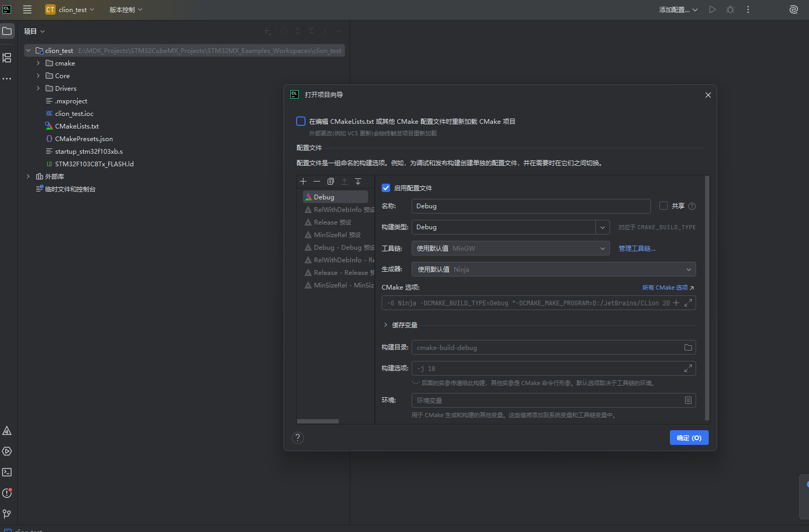Viewport: 809px width, 532px height.
Task: Open the CMake tool window icon
Action: click(7, 431)
